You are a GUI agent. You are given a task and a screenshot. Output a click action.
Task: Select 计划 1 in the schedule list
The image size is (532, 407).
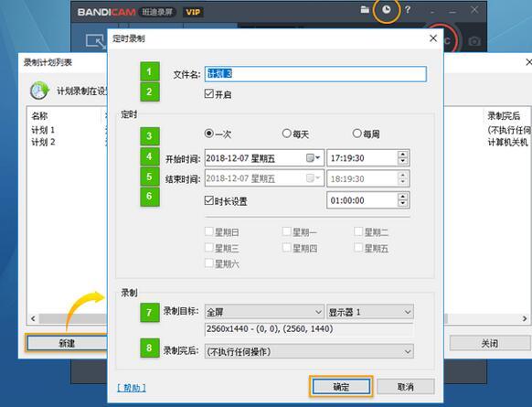(x=43, y=130)
